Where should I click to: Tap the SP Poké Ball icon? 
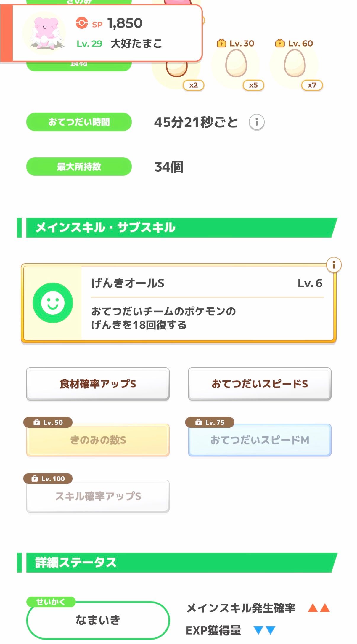(x=82, y=23)
